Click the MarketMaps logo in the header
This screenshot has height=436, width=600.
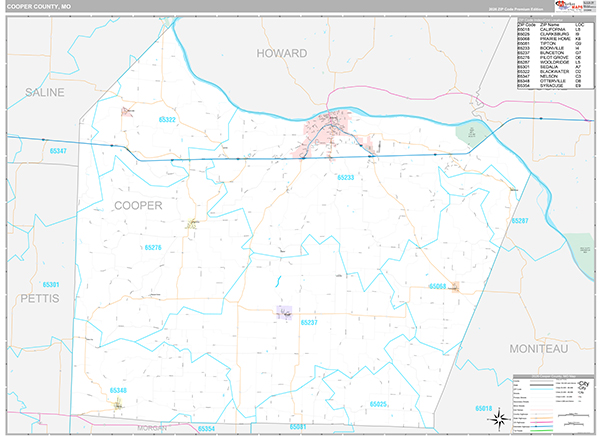[x=569, y=6]
